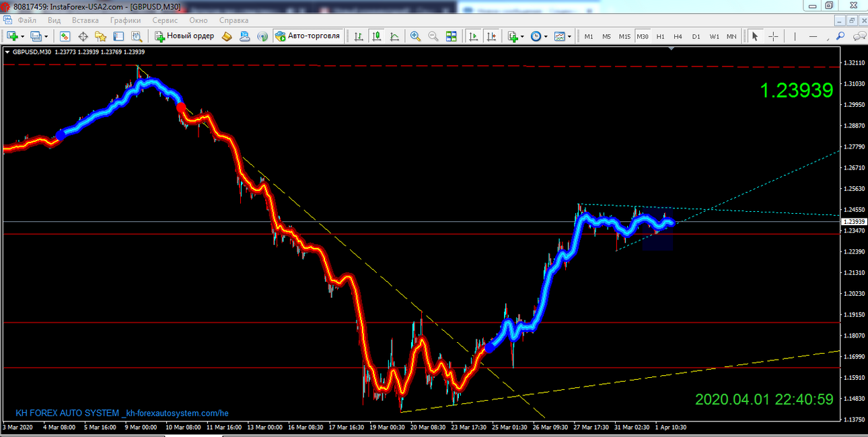Select the H1 timeframe
Image resolution: width=868 pixels, height=437 pixels.
(660, 36)
